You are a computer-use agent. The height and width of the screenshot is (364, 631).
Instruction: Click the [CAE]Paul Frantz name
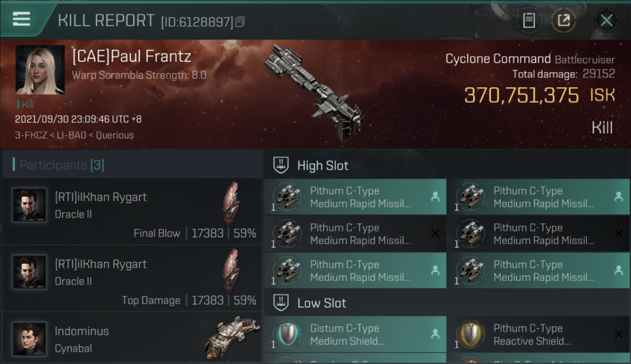pos(132,56)
